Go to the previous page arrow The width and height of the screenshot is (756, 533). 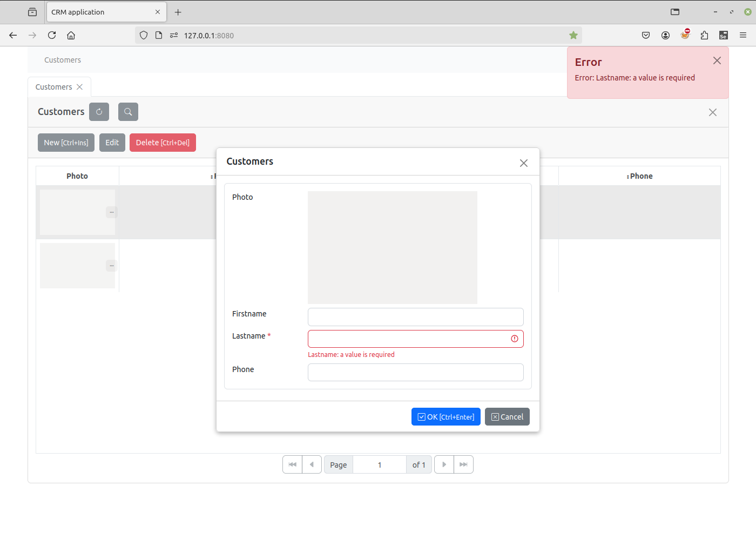(x=312, y=464)
